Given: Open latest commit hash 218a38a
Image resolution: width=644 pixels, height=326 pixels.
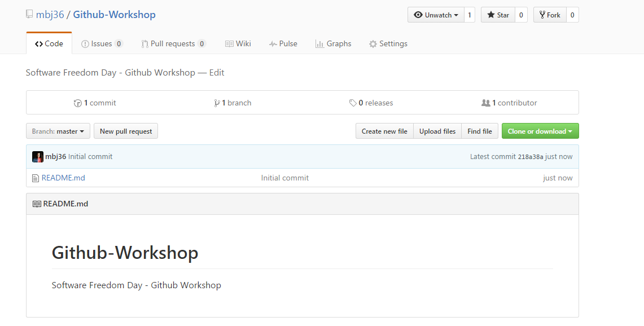Looking at the screenshot, I should 530,157.
